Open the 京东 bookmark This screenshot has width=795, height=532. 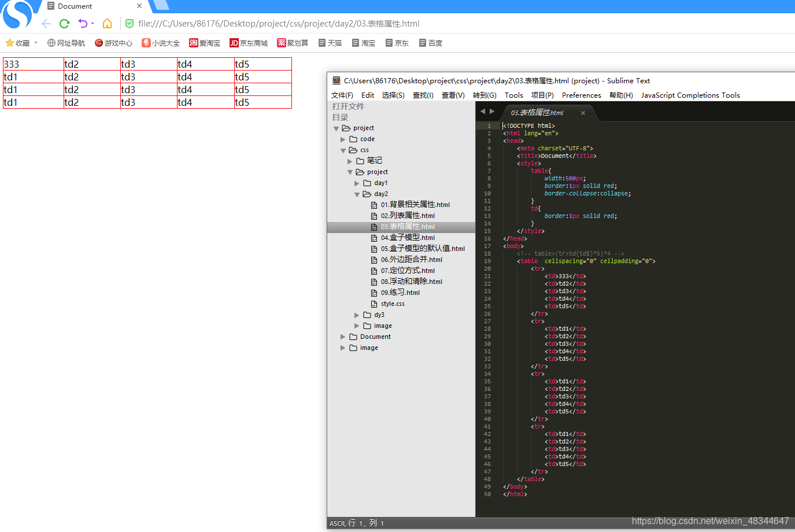pyautogui.click(x=397, y=43)
